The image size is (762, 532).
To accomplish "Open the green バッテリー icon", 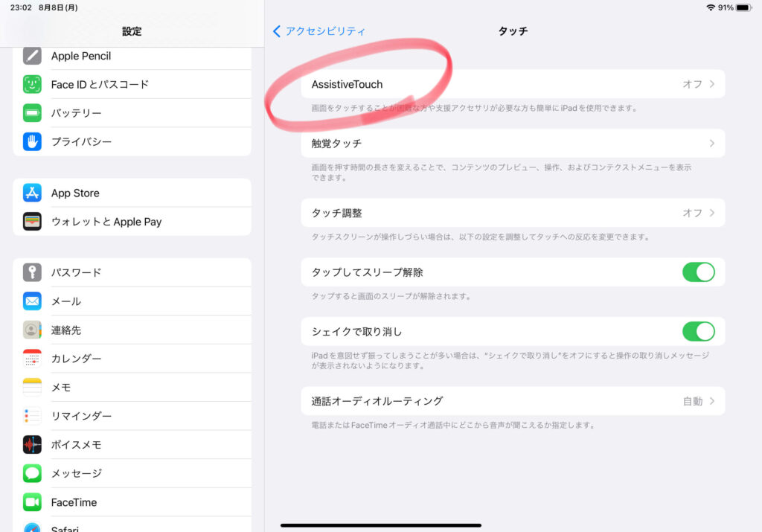I will pos(32,112).
